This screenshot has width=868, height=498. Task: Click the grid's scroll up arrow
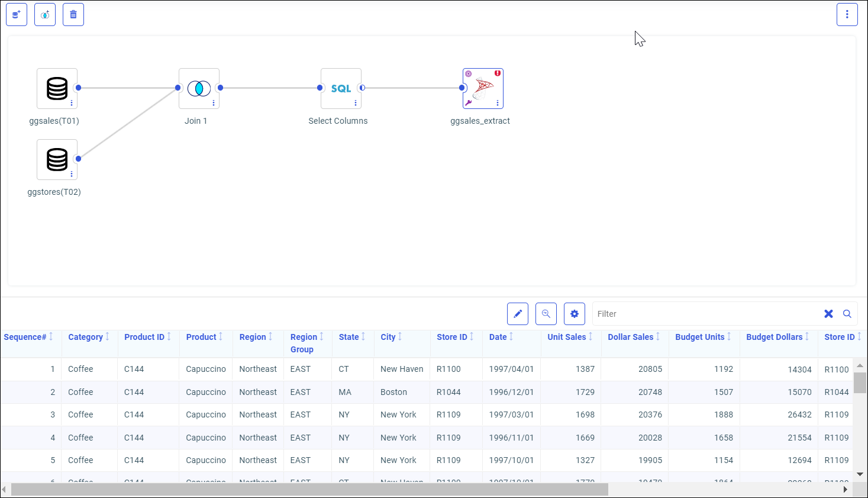point(860,365)
